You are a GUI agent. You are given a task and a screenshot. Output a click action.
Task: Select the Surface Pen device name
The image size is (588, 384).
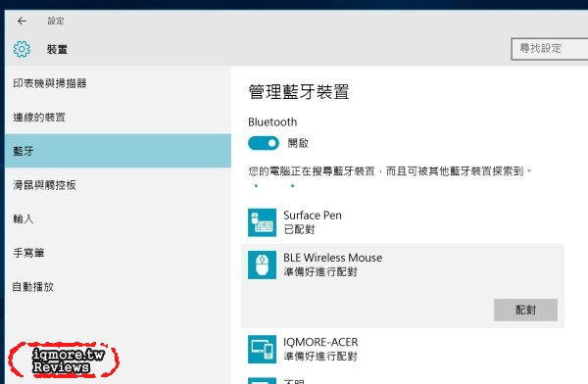click(313, 216)
